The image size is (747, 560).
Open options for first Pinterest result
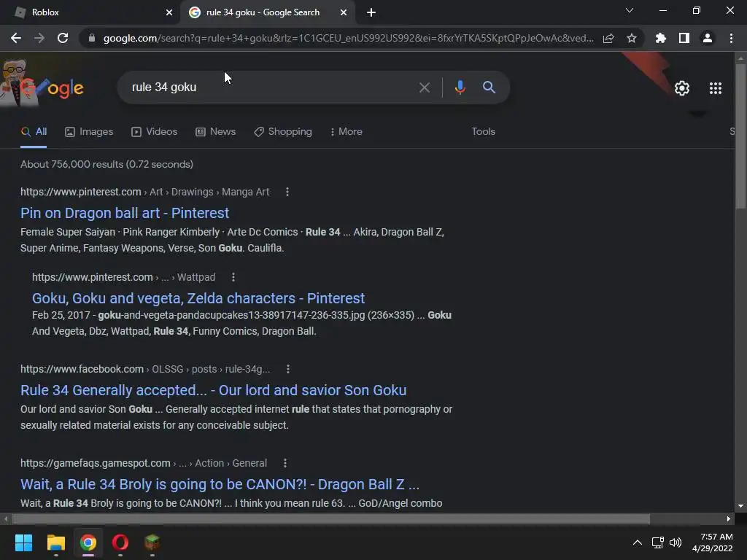tap(287, 192)
